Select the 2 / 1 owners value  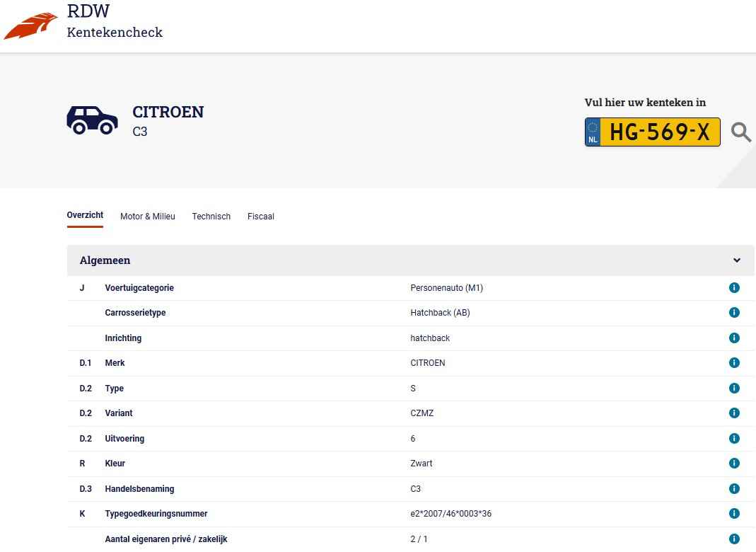[419, 539]
